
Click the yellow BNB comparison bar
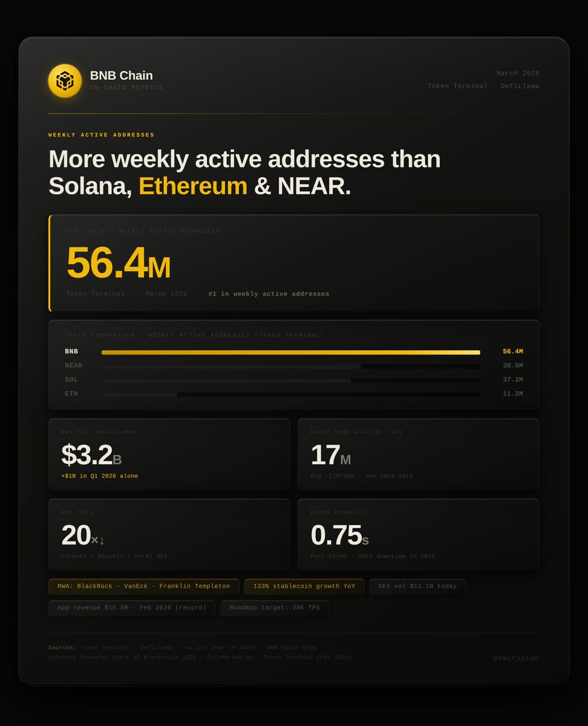tap(291, 352)
